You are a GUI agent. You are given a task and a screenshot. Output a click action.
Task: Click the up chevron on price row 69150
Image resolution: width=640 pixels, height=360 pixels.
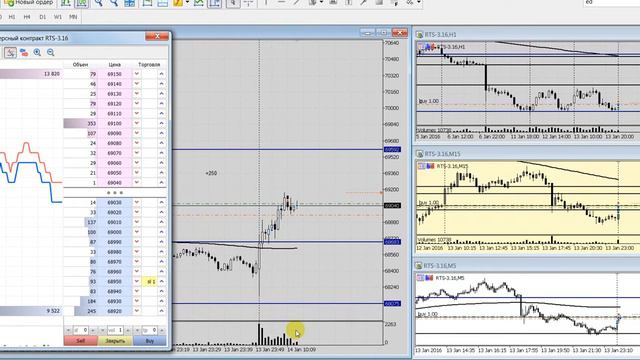[162, 74]
